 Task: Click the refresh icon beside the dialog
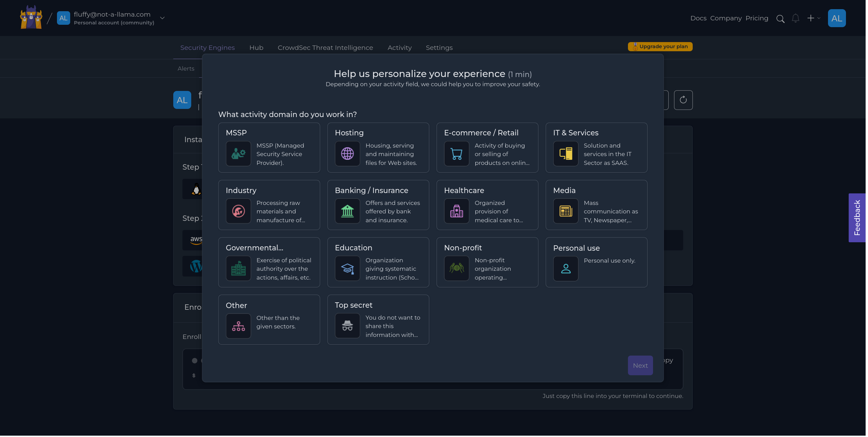(683, 100)
